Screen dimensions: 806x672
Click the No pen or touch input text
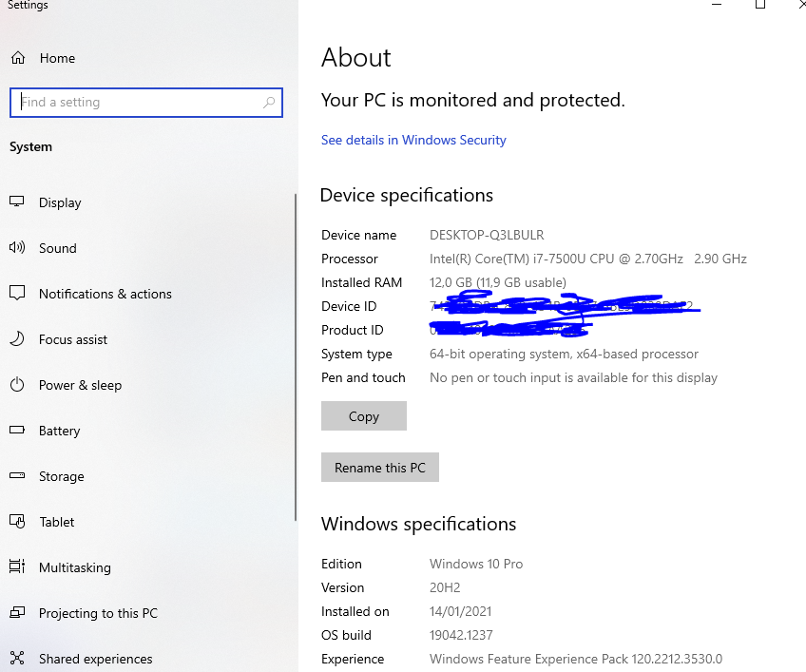coord(573,378)
